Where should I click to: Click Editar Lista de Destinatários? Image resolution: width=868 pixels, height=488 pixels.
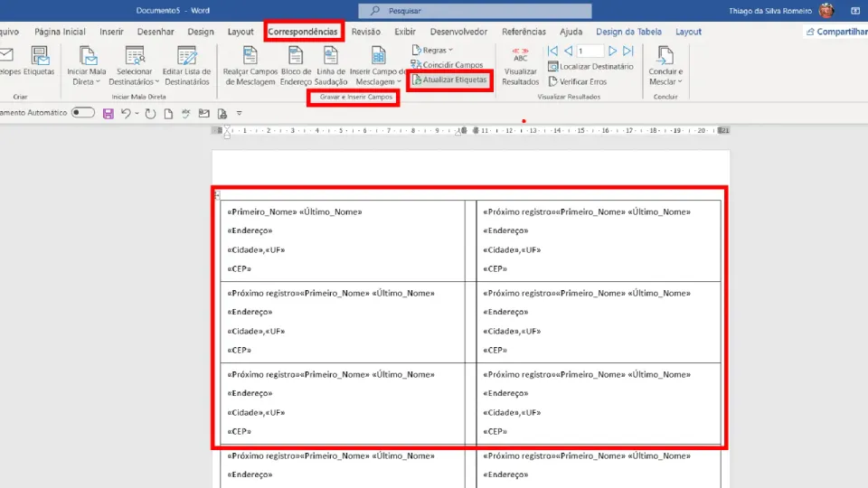[186, 66]
